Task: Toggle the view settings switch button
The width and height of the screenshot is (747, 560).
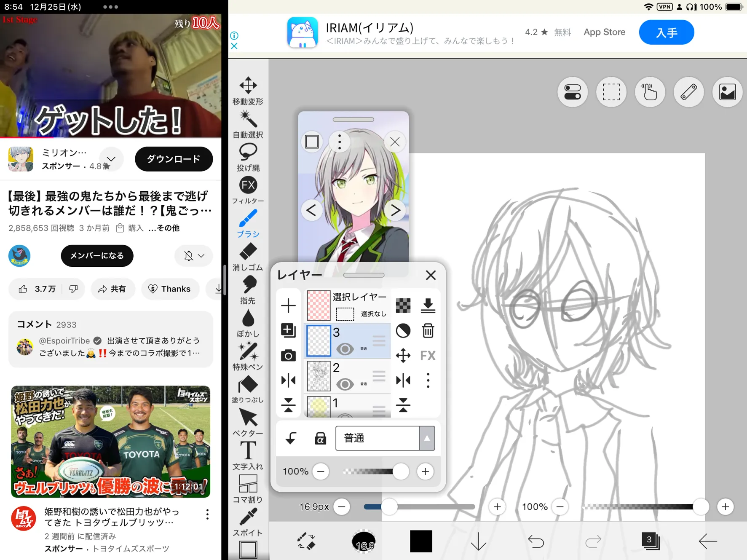Action: point(572,92)
